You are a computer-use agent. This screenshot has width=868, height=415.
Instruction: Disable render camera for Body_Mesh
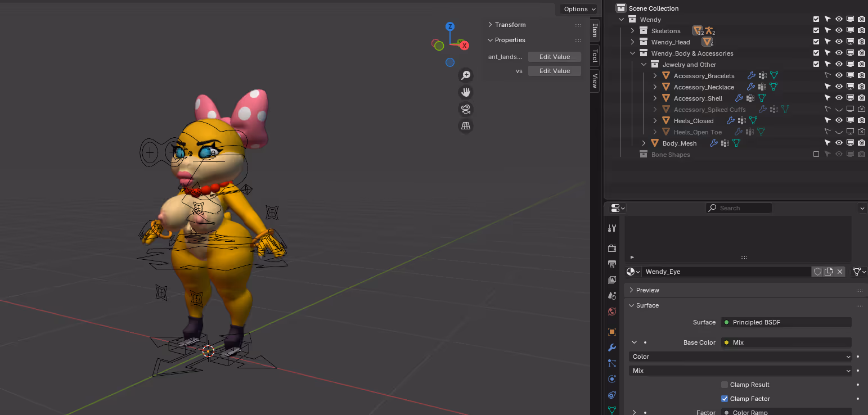click(x=861, y=143)
